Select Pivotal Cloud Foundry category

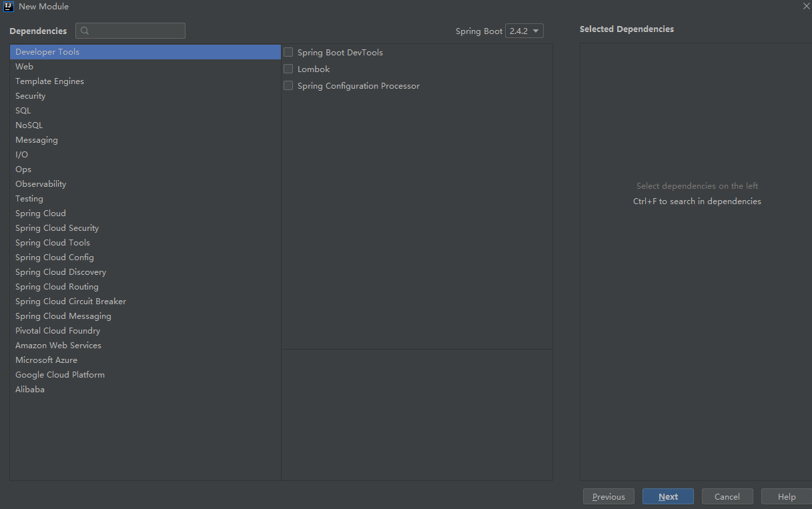pyautogui.click(x=145, y=331)
